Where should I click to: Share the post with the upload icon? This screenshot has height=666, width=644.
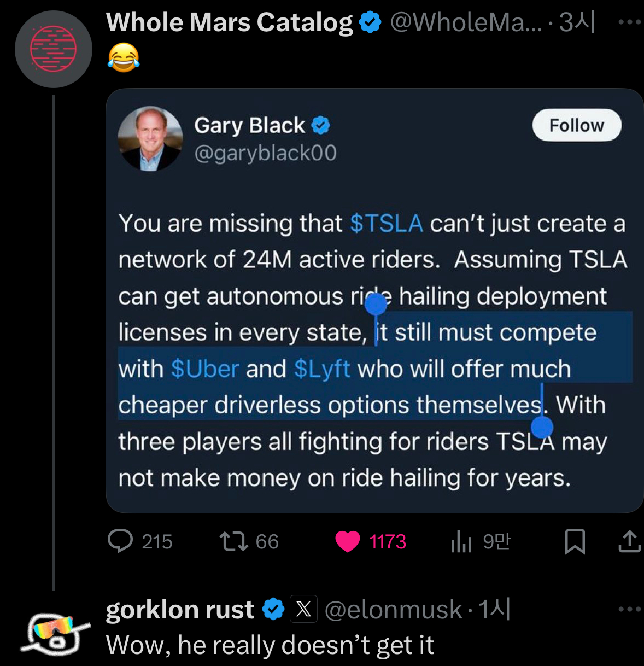pyautogui.click(x=629, y=541)
